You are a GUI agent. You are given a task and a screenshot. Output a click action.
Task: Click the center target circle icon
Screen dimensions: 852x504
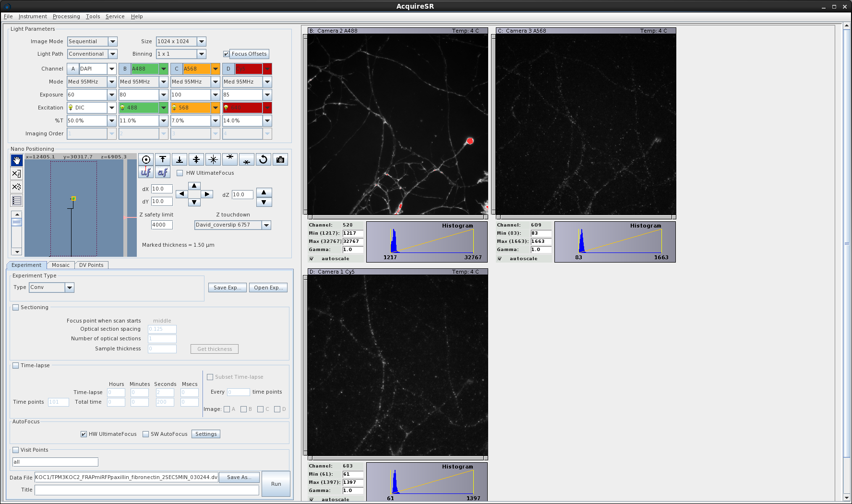pyautogui.click(x=146, y=160)
